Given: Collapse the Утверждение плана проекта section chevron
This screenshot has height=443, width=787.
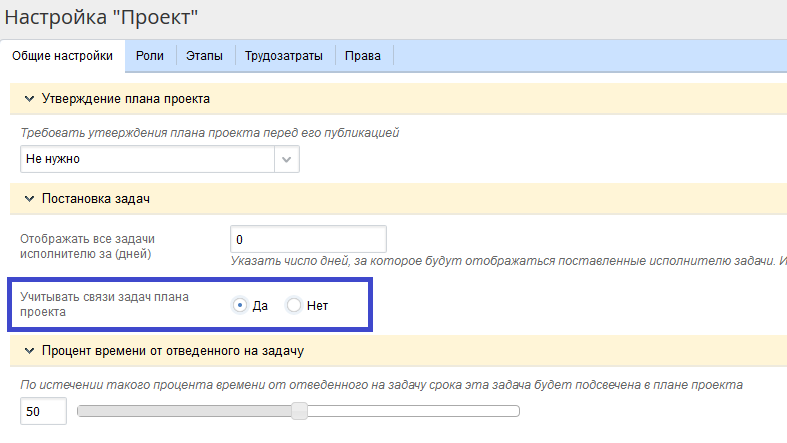Looking at the screenshot, I should pos(27,99).
